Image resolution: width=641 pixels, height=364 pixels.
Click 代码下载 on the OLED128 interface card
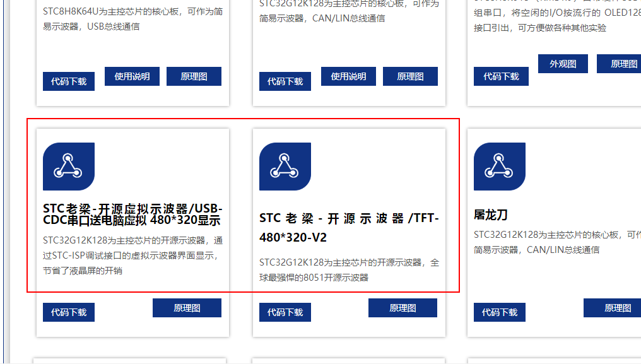(501, 76)
